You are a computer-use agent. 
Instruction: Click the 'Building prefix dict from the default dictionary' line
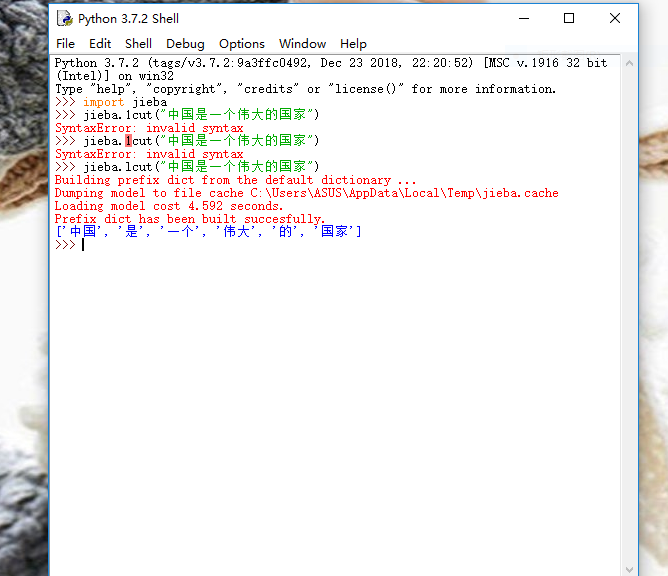click(x=235, y=180)
